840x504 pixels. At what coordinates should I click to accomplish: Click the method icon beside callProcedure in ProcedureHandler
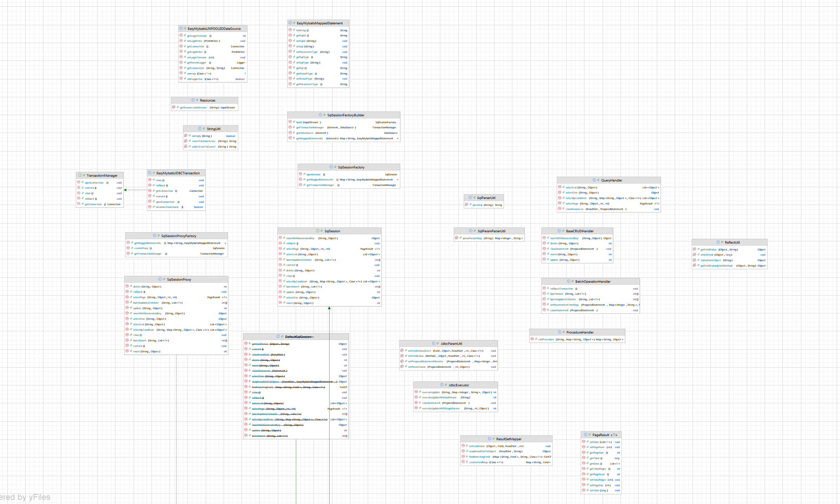pyautogui.click(x=532, y=339)
